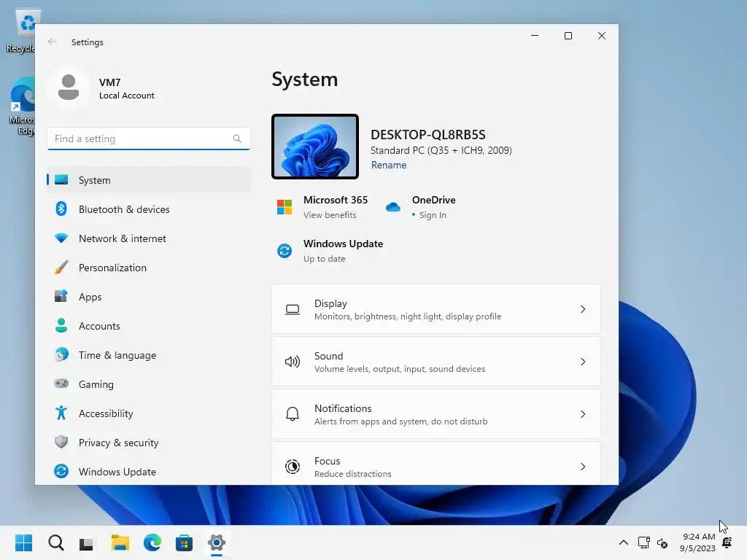Open the Windows Start menu
Image resolution: width=747 pixels, height=560 pixels.
pyautogui.click(x=24, y=542)
